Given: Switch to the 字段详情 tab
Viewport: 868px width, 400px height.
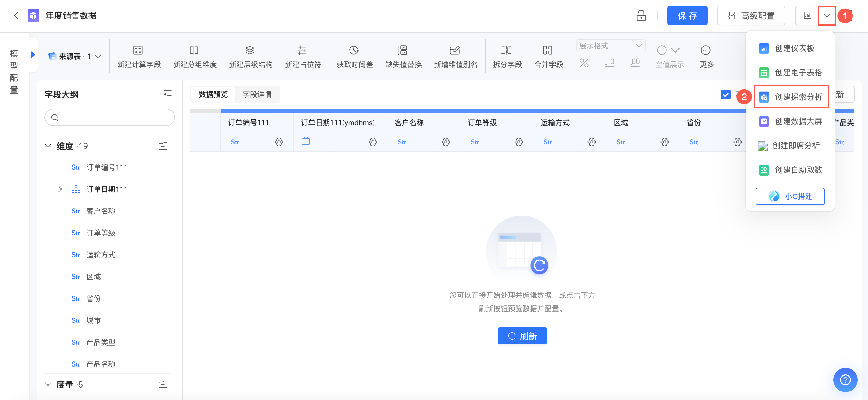Looking at the screenshot, I should 257,94.
